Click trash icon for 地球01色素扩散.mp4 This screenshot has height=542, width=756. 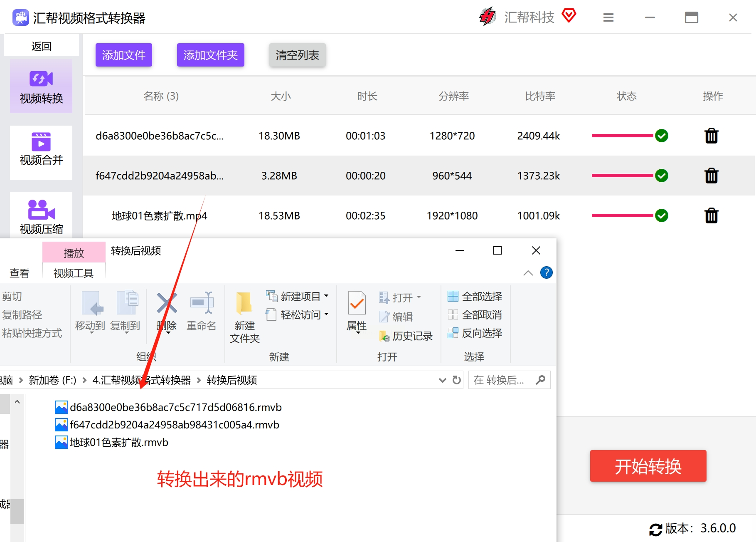(711, 215)
